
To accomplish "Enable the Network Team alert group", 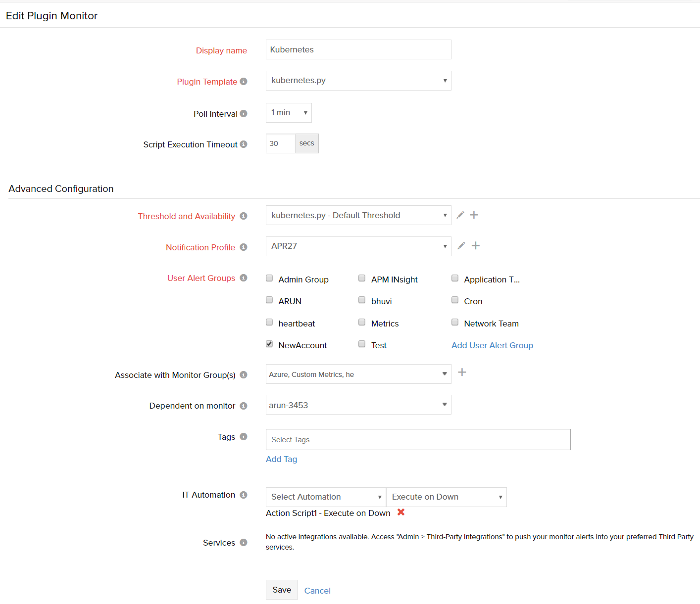I will (455, 322).
